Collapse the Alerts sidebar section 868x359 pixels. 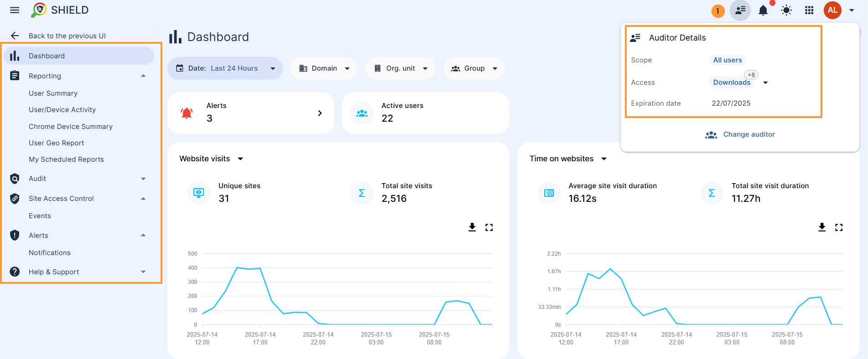click(143, 236)
